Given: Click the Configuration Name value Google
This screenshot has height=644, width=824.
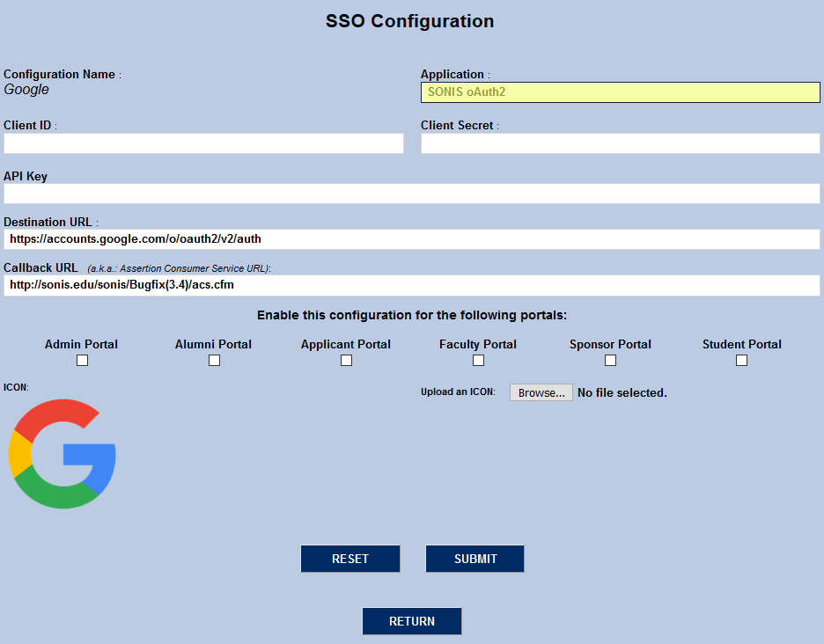Looking at the screenshot, I should point(26,89).
